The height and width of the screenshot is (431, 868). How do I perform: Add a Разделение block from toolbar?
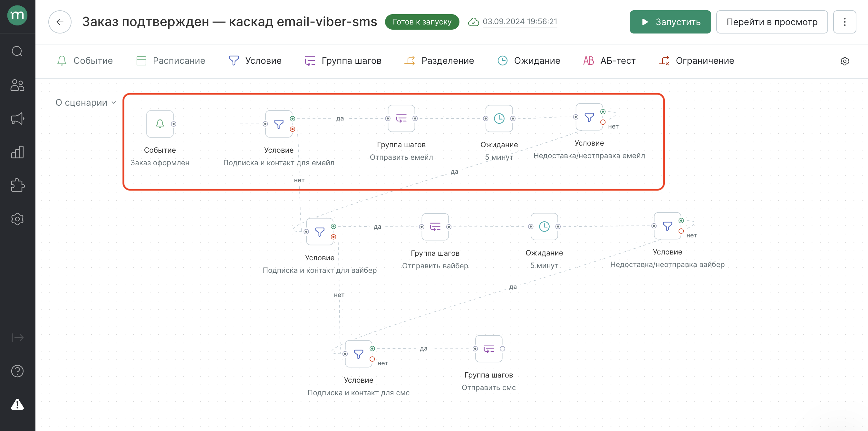[439, 61]
